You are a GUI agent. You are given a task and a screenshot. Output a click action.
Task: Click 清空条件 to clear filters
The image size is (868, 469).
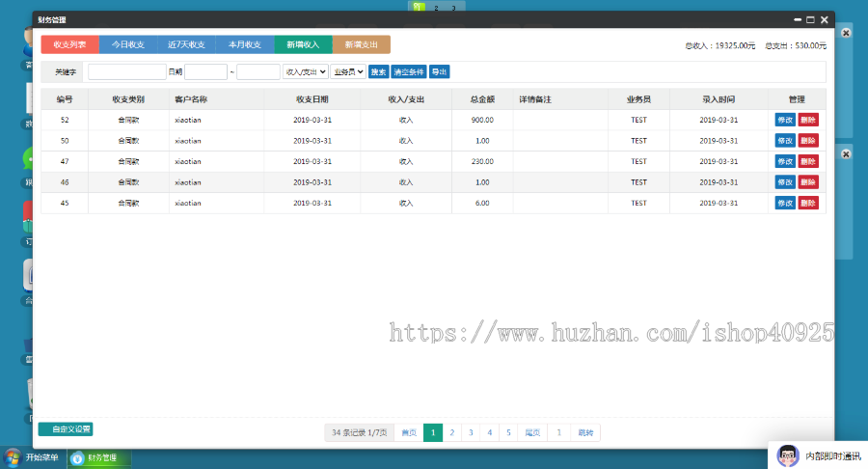coord(409,71)
